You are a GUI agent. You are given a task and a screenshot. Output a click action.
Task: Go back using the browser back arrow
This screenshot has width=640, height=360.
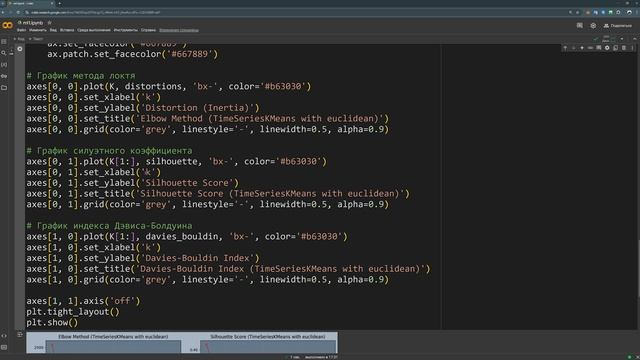[x=3, y=13]
